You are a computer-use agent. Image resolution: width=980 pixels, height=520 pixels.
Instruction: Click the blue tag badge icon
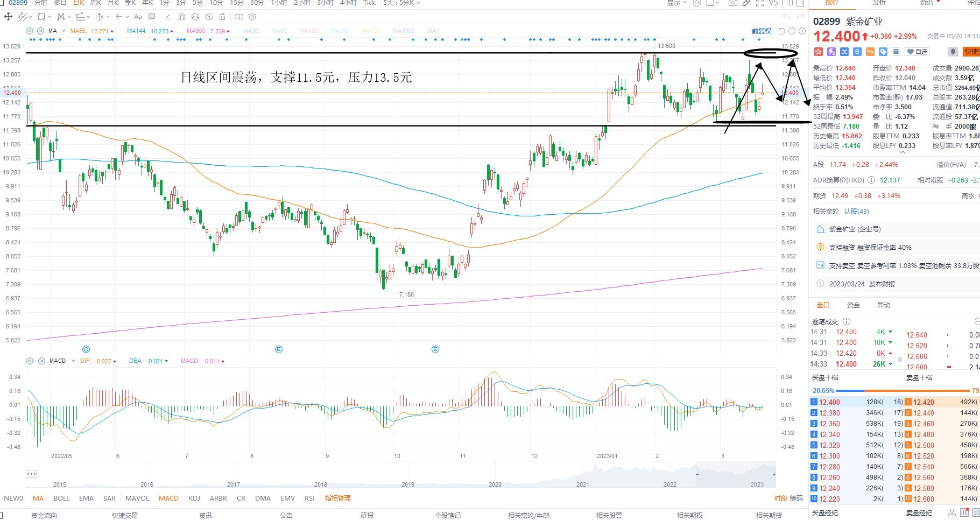click(x=883, y=52)
